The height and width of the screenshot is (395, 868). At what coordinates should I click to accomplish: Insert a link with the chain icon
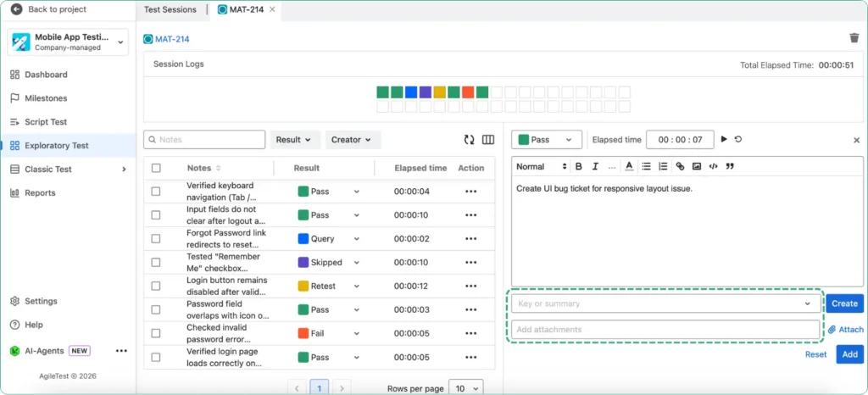(x=681, y=166)
